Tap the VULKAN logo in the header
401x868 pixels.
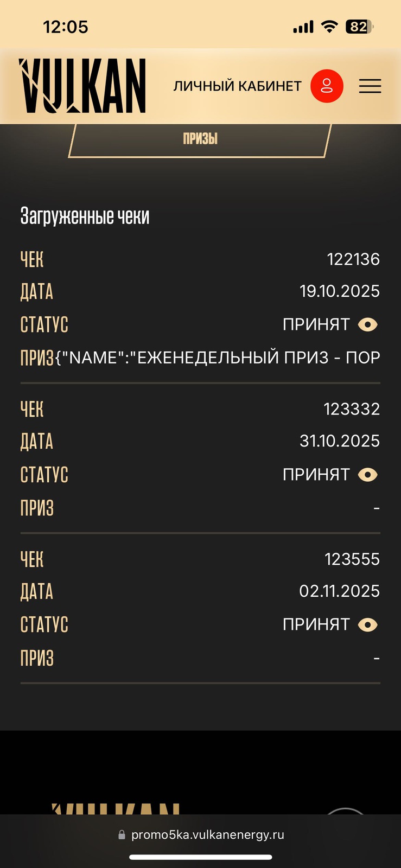coord(83,86)
